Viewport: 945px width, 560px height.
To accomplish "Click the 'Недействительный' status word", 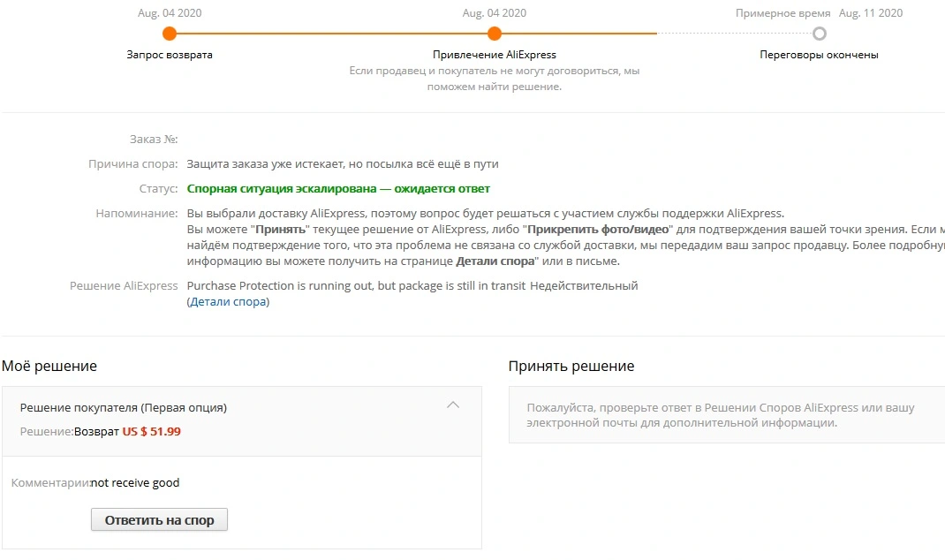I will [584, 285].
